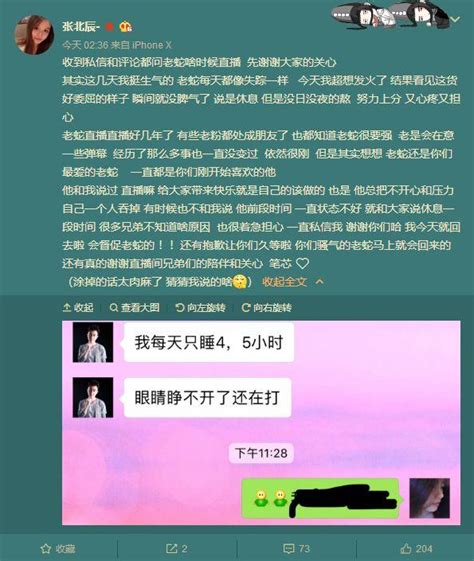Click the crown membership badge icon
The height and width of the screenshot is (561, 474).
(x=126, y=26)
